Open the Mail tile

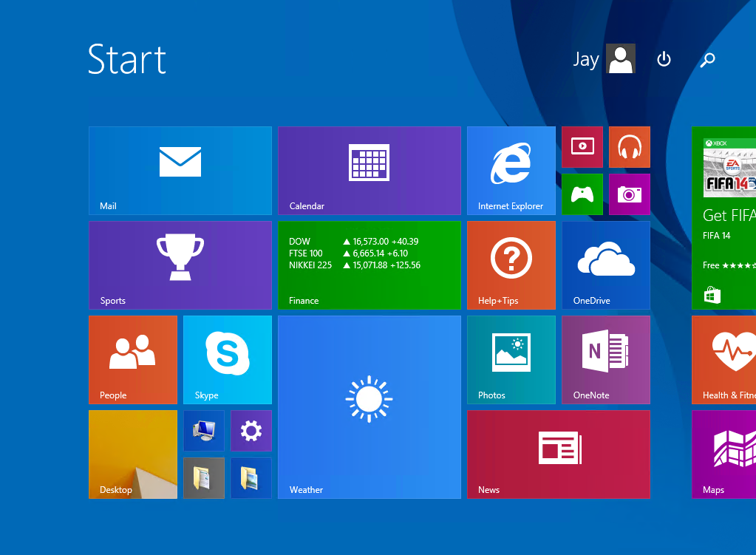point(180,171)
